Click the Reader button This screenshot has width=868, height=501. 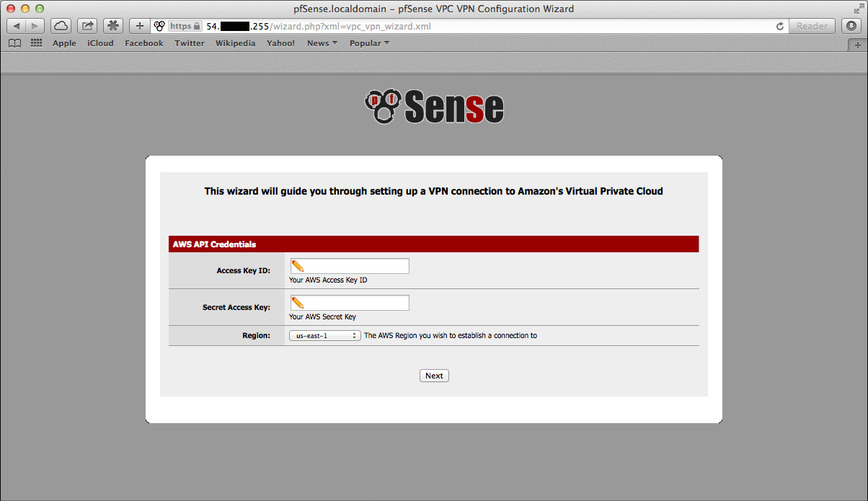pyautogui.click(x=812, y=26)
